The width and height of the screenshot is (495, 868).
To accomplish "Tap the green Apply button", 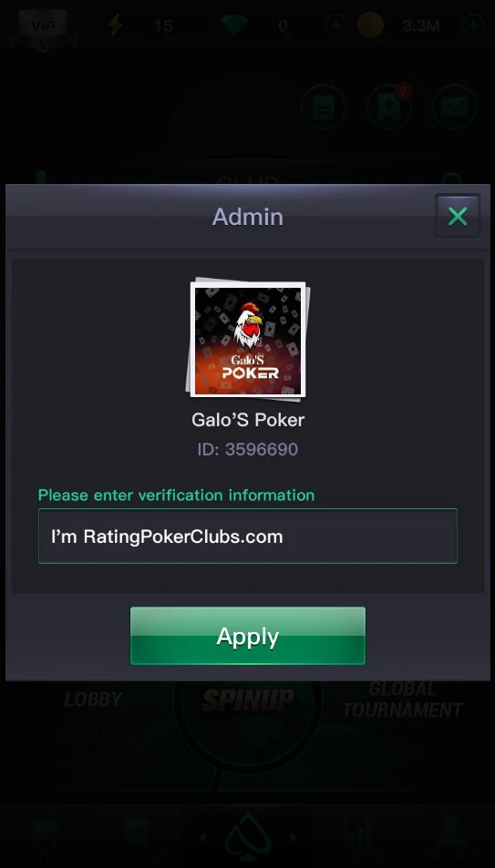I will tap(248, 636).
